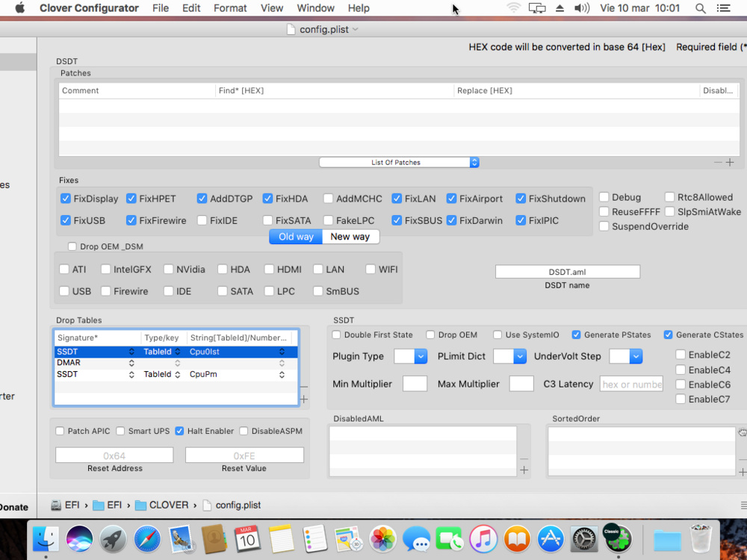The image size is (747, 560).
Task: Toggle Halt Enabler checkbox
Action: point(179,431)
